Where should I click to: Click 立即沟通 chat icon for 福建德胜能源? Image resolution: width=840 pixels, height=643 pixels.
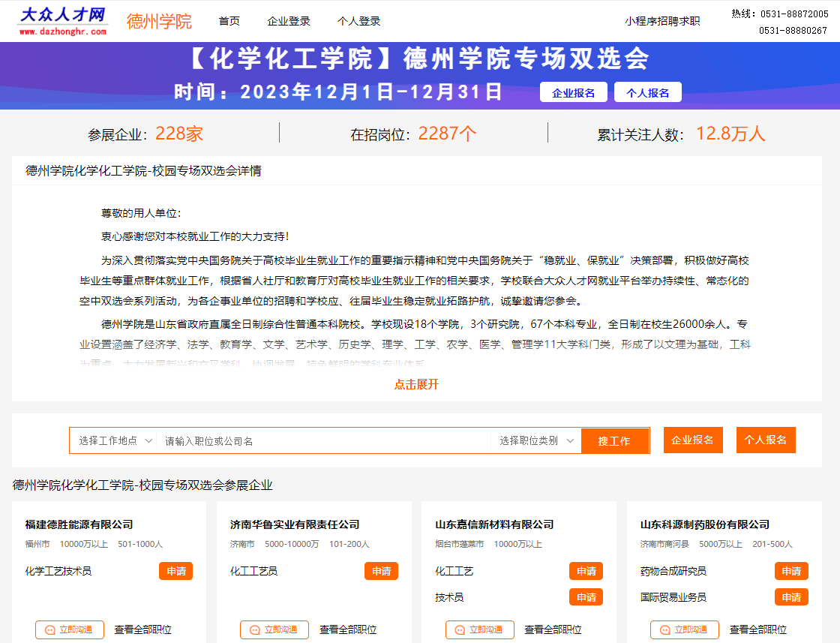click(50, 630)
